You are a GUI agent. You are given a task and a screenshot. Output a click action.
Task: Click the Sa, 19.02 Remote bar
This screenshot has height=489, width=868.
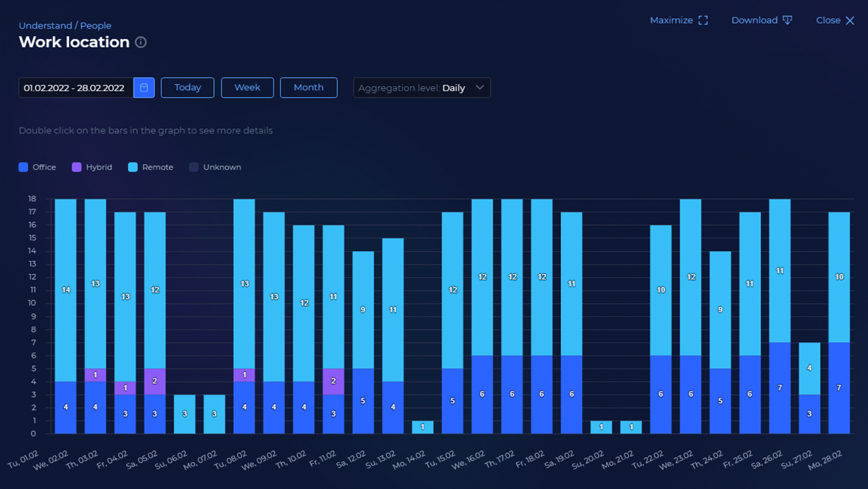coord(601,427)
